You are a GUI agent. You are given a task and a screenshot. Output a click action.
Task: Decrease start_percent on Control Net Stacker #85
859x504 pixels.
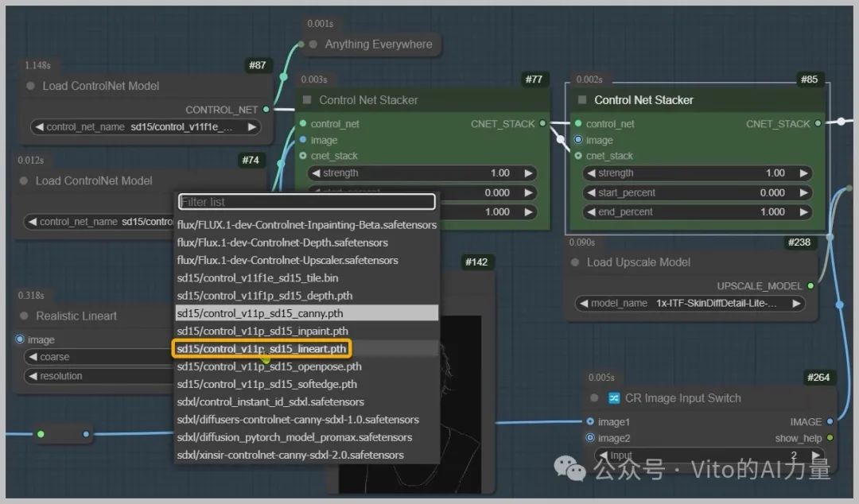point(591,193)
